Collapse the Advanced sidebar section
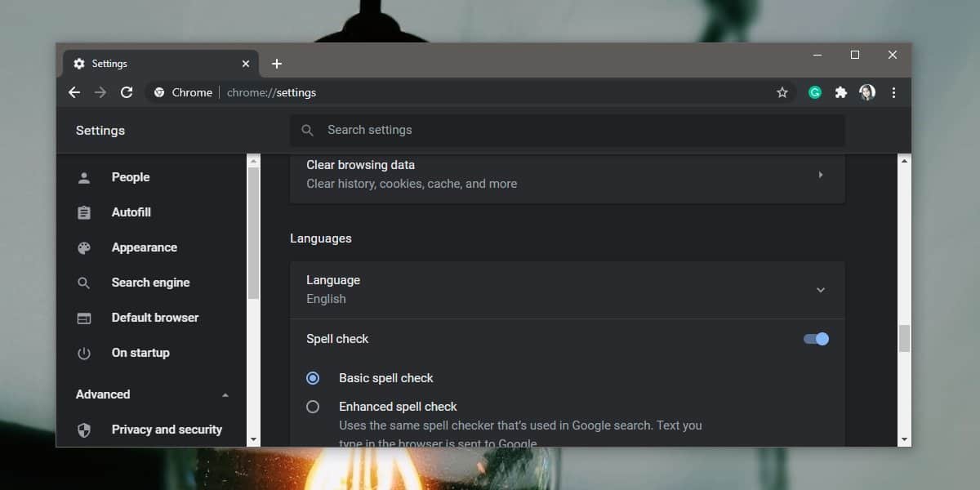Image resolution: width=980 pixels, height=490 pixels. [225, 395]
